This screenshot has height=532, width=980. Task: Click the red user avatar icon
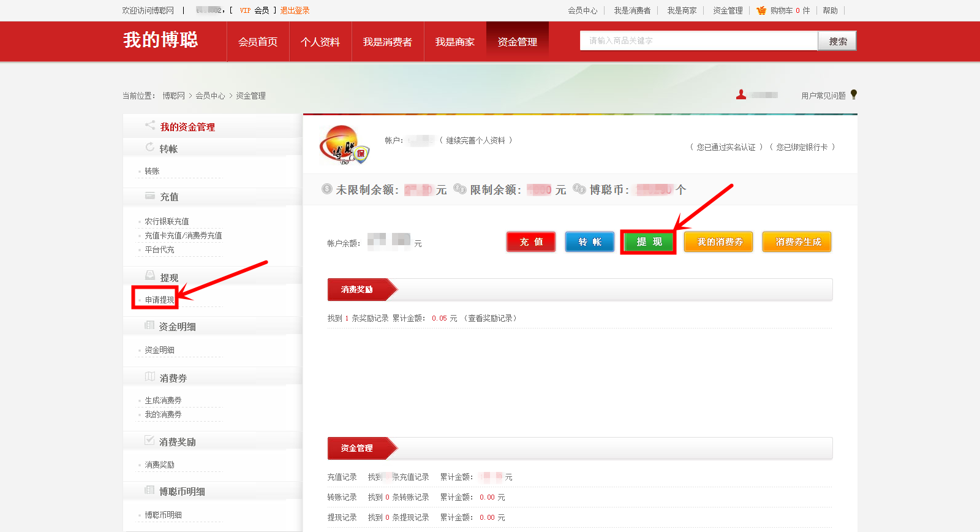741,94
